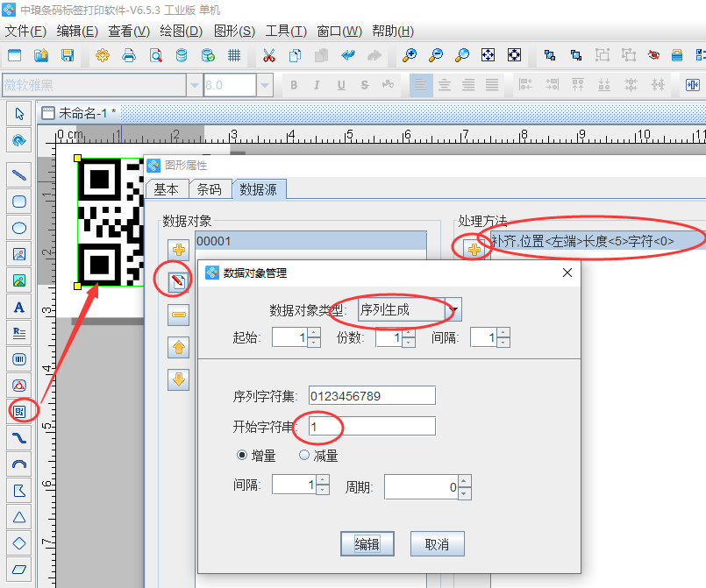Click the 编辑 button in the dialog
Screen dimensions: 706x588
(x=367, y=543)
